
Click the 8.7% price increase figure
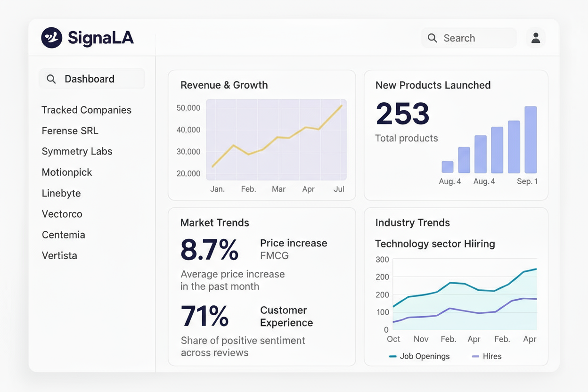pos(210,250)
